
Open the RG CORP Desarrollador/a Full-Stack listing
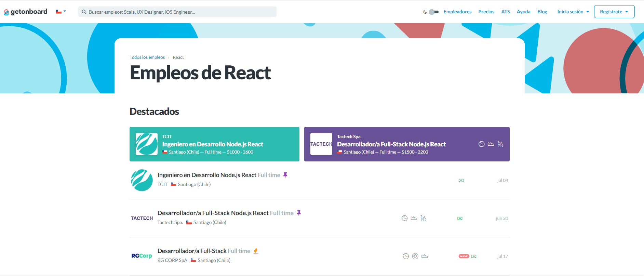tap(192, 251)
